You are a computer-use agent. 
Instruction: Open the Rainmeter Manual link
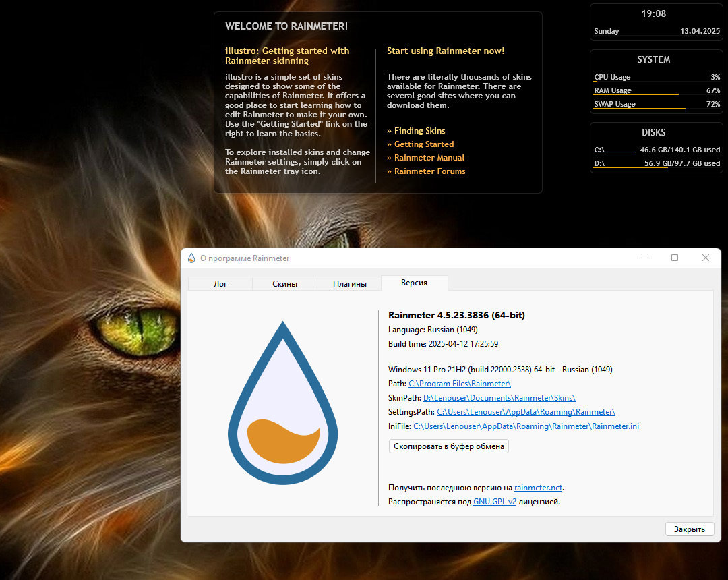point(429,158)
